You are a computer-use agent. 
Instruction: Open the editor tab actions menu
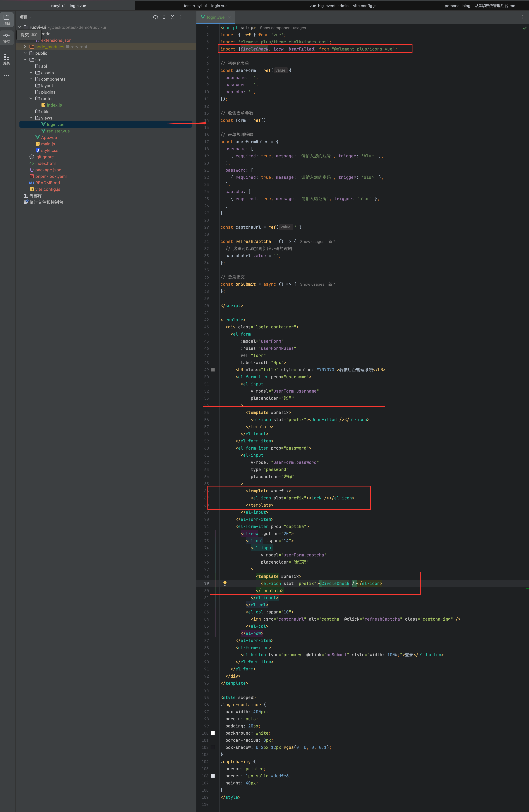[x=523, y=17]
